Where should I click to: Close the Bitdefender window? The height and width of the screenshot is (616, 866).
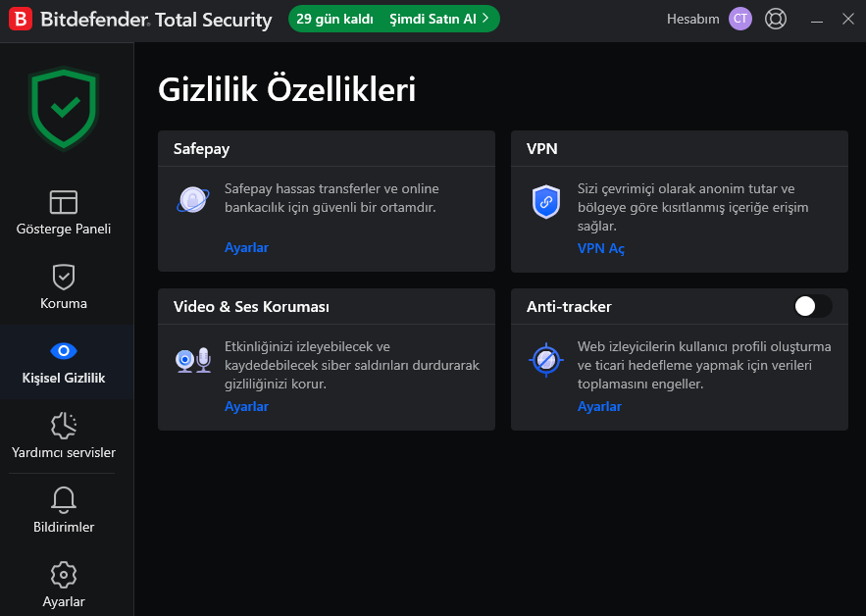click(847, 19)
